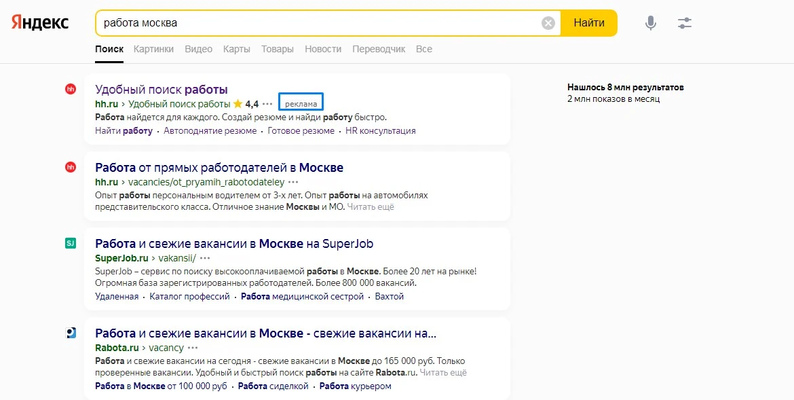This screenshot has width=794, height=400.
Task: Click the hh favicon beside Удобный поиск работы
Action: pyautogui.click(x=70, y=89)
